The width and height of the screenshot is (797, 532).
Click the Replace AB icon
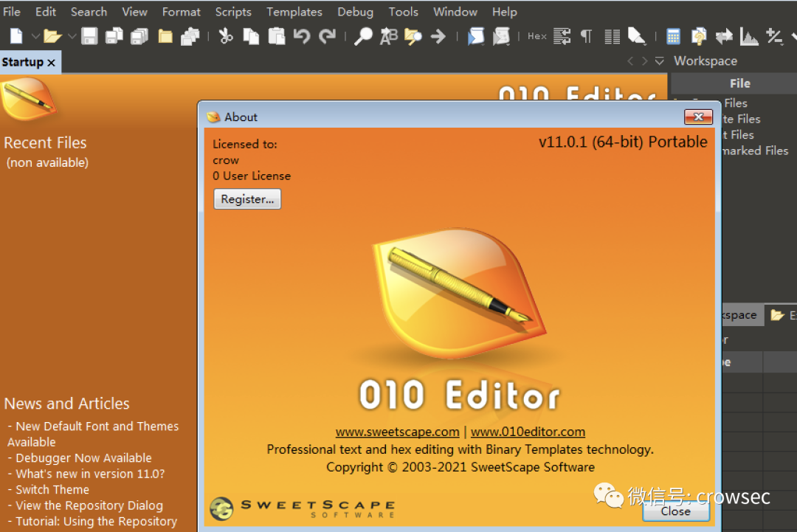(x=389, y=36)
